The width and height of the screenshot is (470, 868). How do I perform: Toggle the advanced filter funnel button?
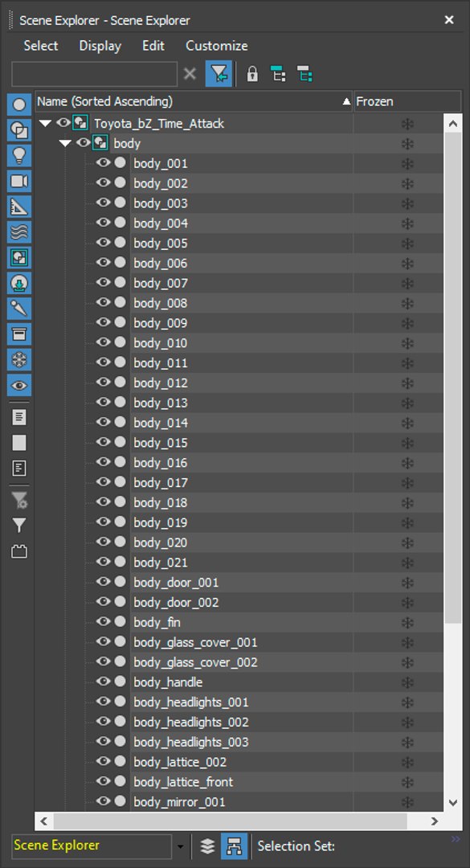click(219, 74)
